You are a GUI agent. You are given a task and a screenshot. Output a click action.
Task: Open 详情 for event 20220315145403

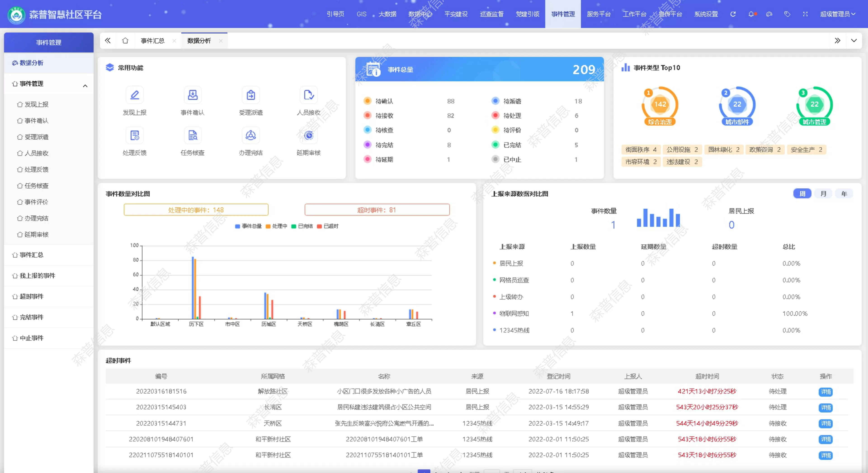coord(826,407)
